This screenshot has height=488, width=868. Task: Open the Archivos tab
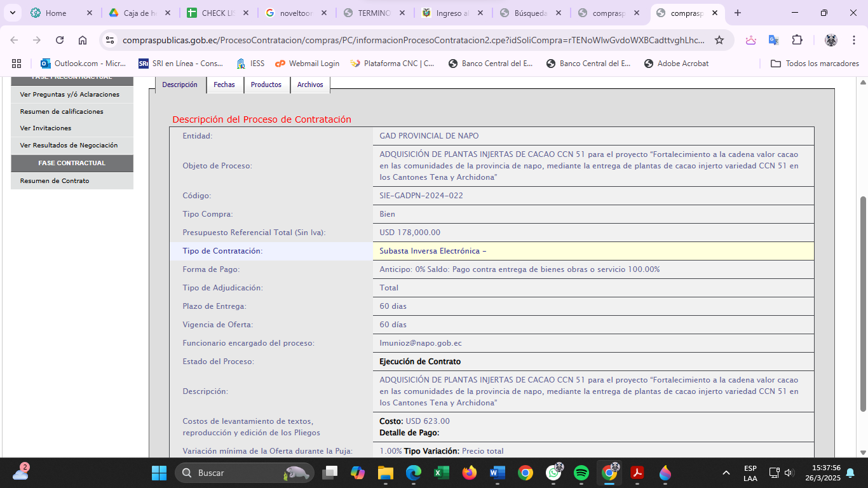pos(310,85)
